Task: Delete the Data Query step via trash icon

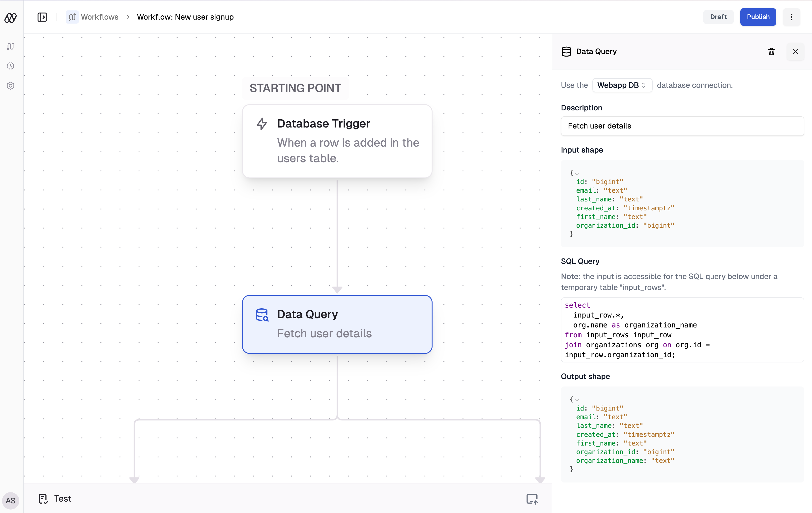Action: tap(771, 51)
